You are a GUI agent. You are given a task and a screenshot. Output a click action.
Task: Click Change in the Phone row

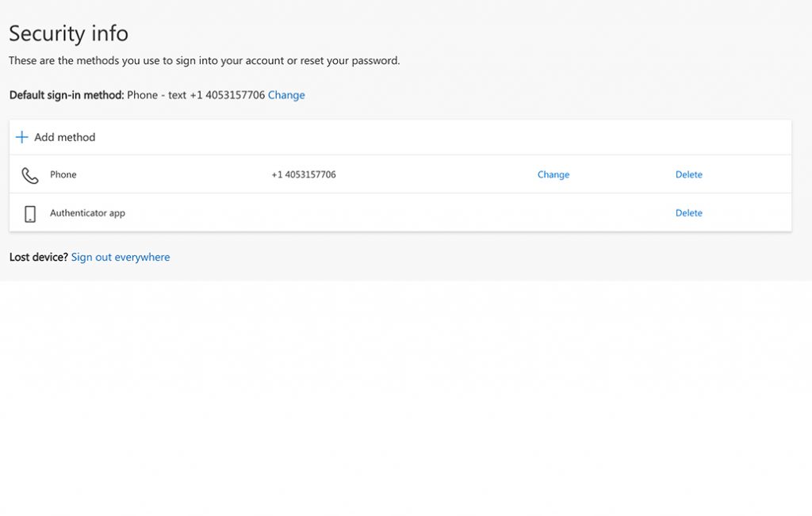tap(553, 174)
